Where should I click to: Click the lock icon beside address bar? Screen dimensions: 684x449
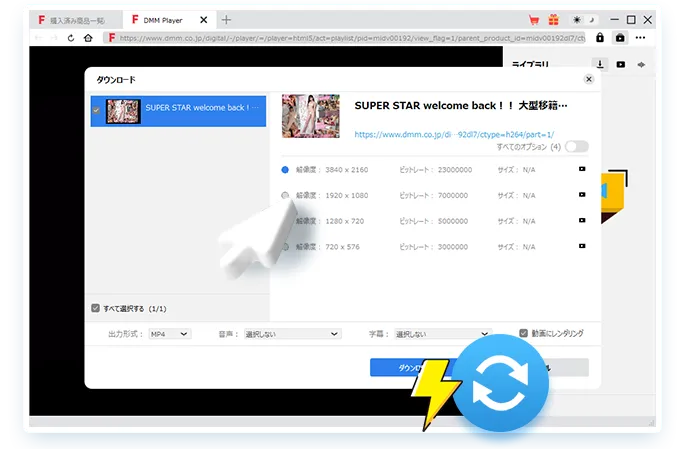pyautogui.click(x=600, y=38)
